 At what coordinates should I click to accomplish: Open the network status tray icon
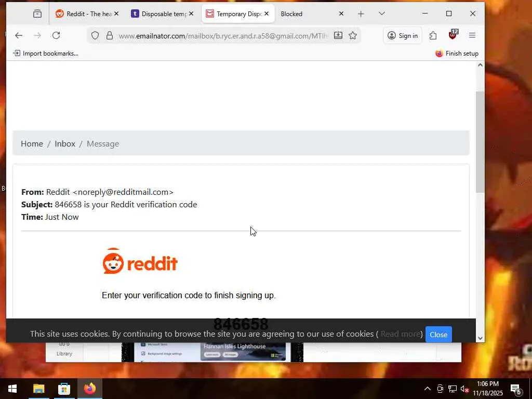[x=453, y=389]
